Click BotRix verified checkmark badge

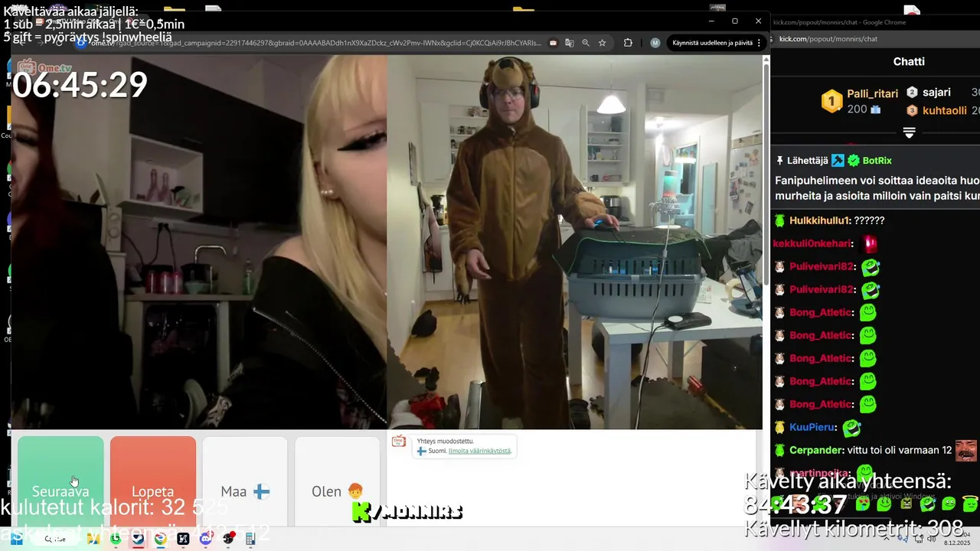pyautogui.click(x=854, y=161)
